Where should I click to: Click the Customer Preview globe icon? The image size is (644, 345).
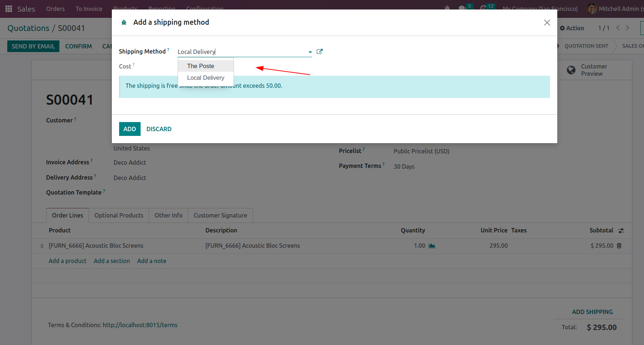tap(571, 70)
